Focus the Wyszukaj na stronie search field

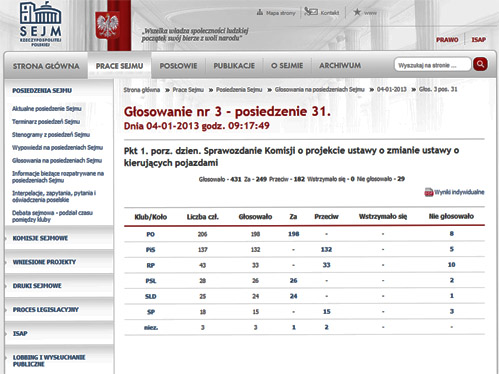[x=432, y=65]
